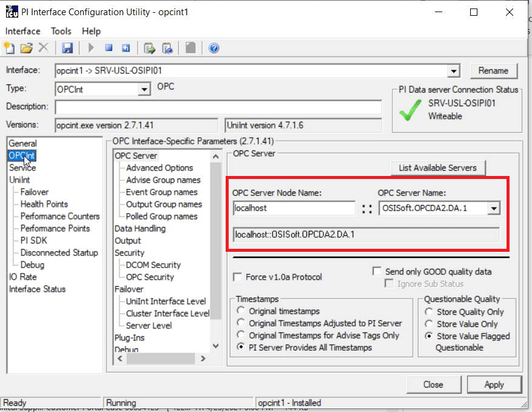The image size is (532, 412).
Task: Click the ICU application icon in title bar
Action: (12, 12)
